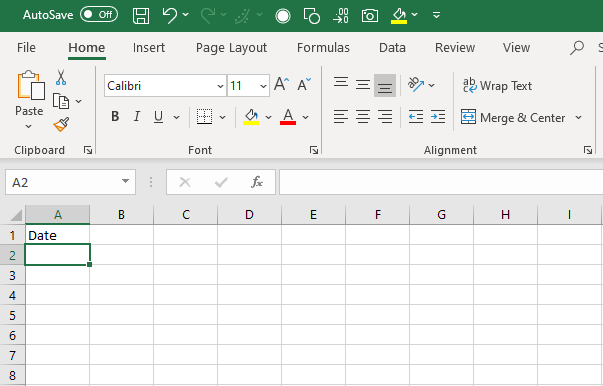This screenshot has width=603, height=386.
Task: Click the Increase Indent icon
Action: pos(438,116)
